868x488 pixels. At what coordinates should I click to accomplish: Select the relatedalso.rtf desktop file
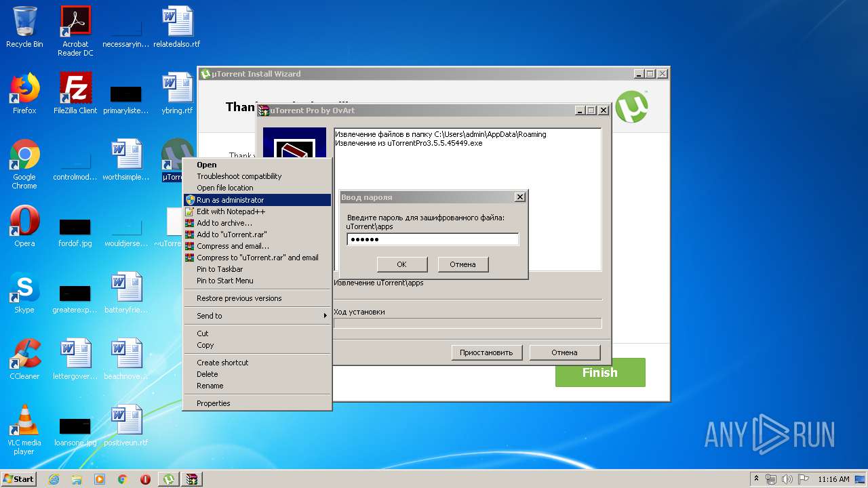pos(177,27)
